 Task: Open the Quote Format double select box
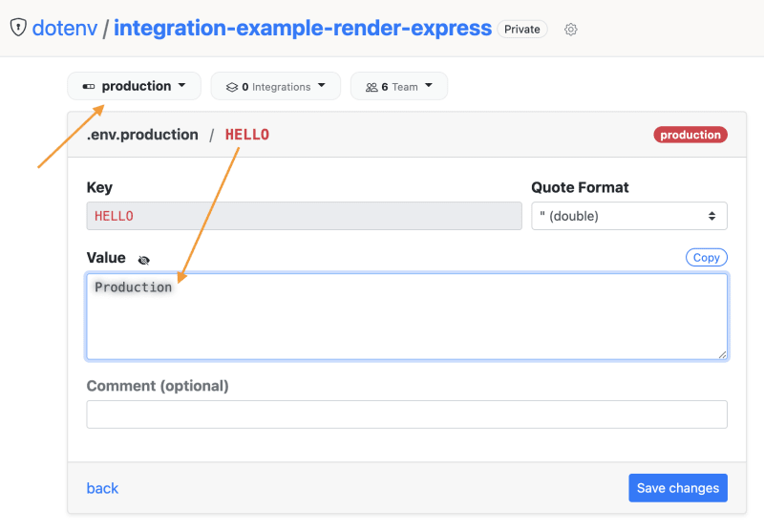[629, 216]
